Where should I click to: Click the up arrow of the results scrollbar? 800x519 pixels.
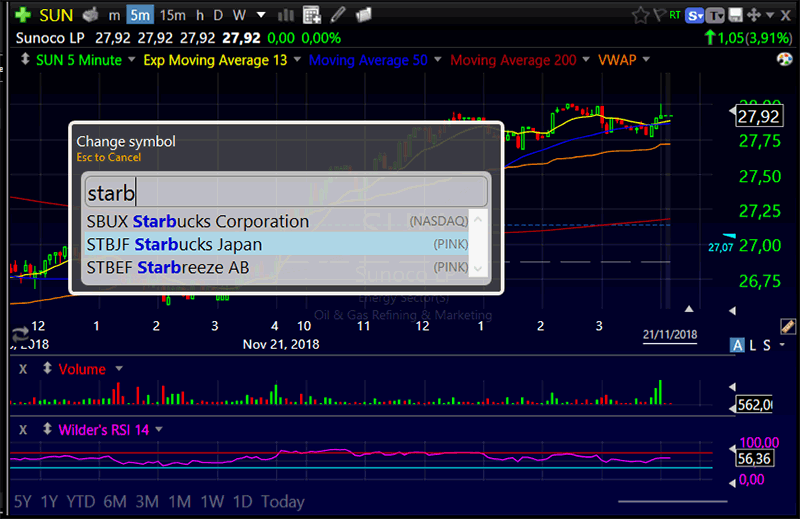click(x=478, y=220)
